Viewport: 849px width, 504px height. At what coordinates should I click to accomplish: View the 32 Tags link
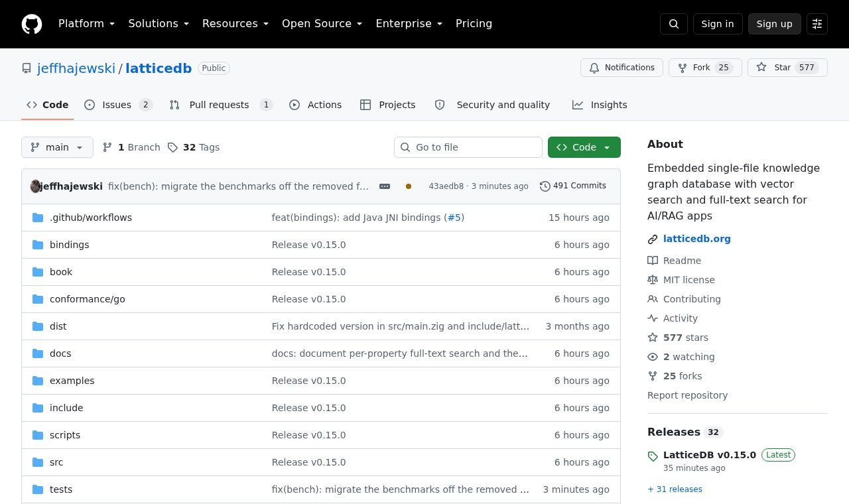[x=194, y=147]
